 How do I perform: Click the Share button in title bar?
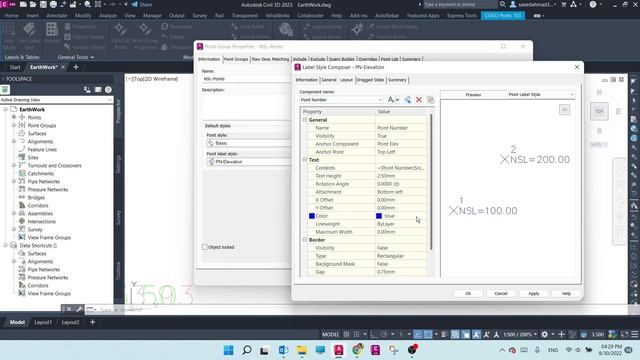click(142, 4)
